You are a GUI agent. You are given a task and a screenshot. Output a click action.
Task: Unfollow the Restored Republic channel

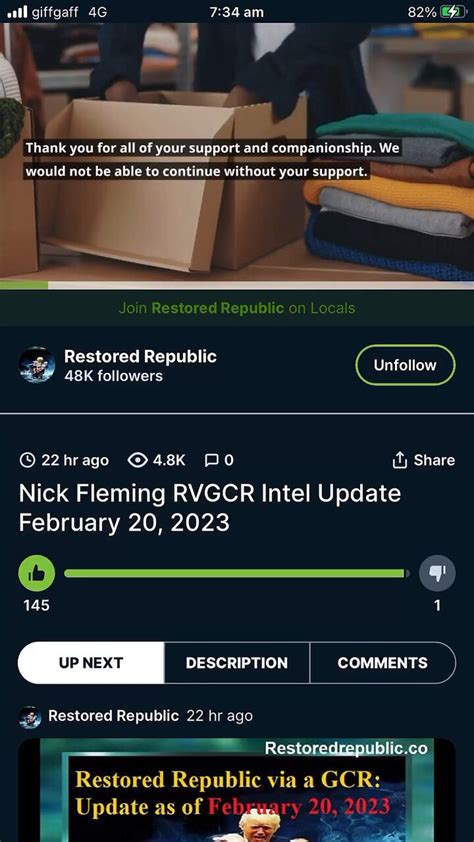coord(405,365)
